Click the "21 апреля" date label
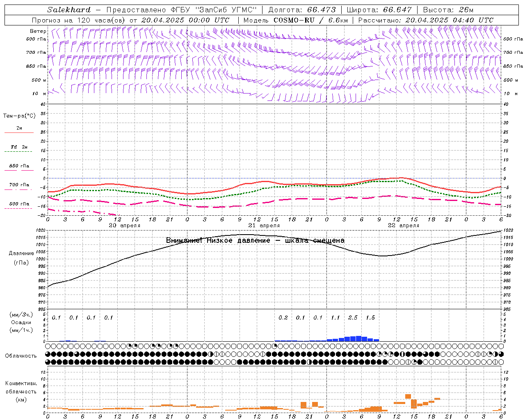Screen dimensions: 525x420 [264, 226]
